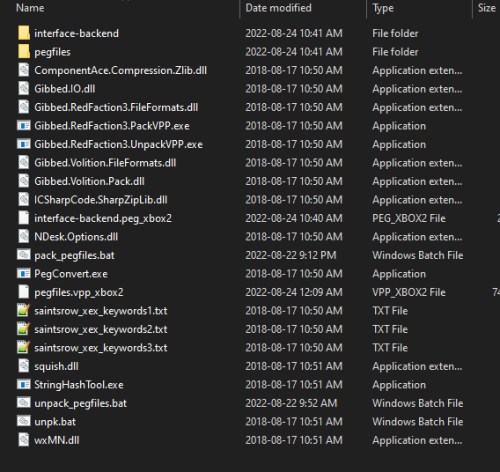Click the squish.dll file icon

tap(23, 366)
